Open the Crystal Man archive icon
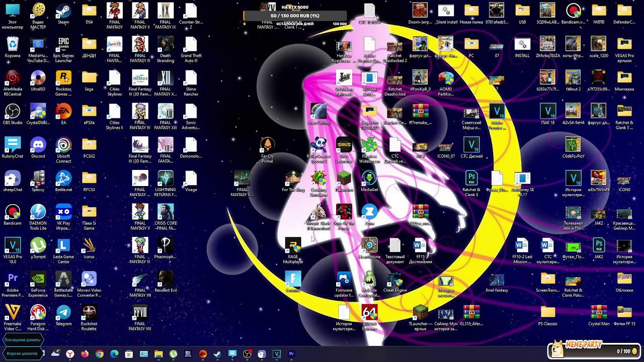The width and height of the screenshot is (644, 362). (599, 315)
